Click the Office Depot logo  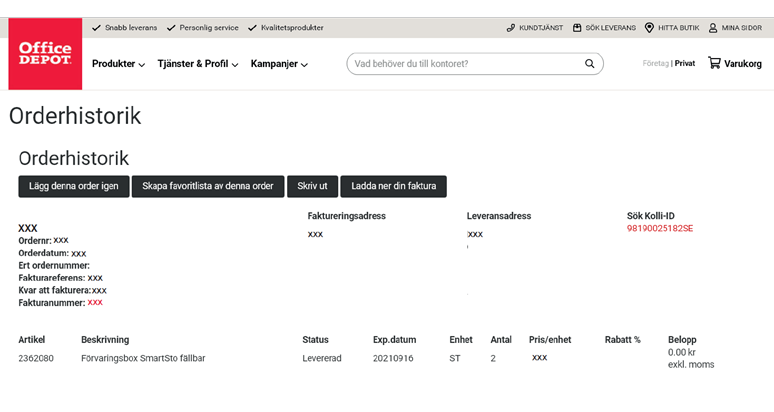click(x=45, y=54)
